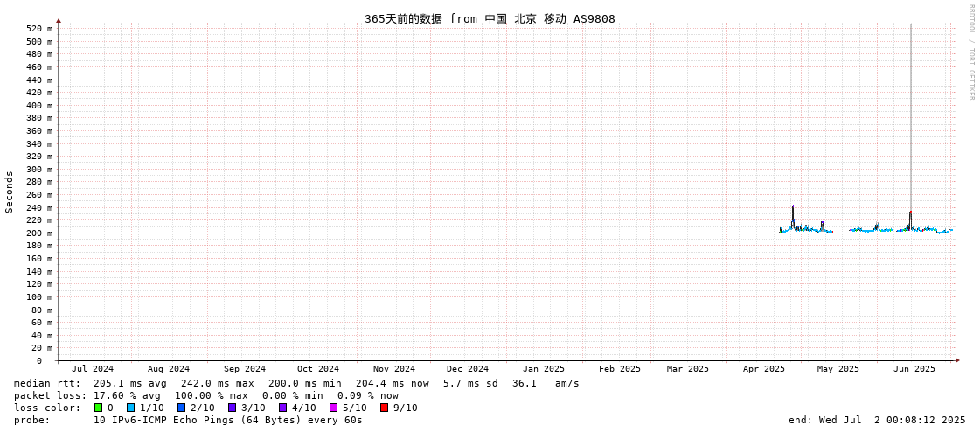The image size is (980, 432).
Task: Select the 'Jan 2025' x-axis label
Action: (x=544, y=369)
